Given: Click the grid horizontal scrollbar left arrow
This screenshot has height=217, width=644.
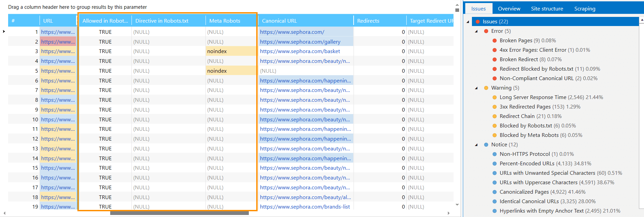Looking at the screenshot, I should coord(4,213).
